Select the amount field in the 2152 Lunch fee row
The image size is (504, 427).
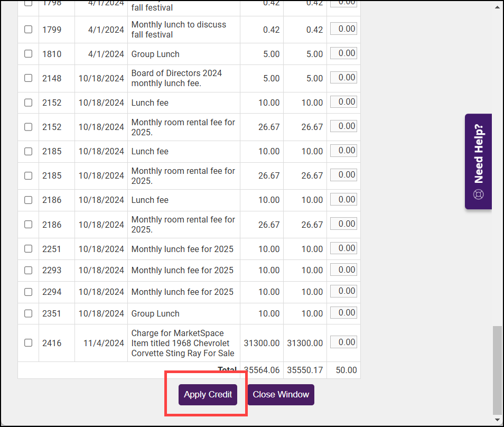click(343, 102)
